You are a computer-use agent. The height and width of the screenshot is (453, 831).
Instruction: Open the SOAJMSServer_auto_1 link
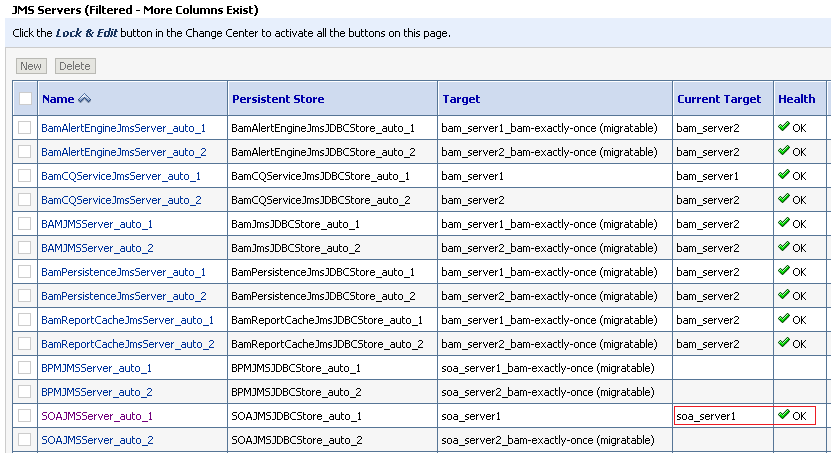(x=97, y=416)
